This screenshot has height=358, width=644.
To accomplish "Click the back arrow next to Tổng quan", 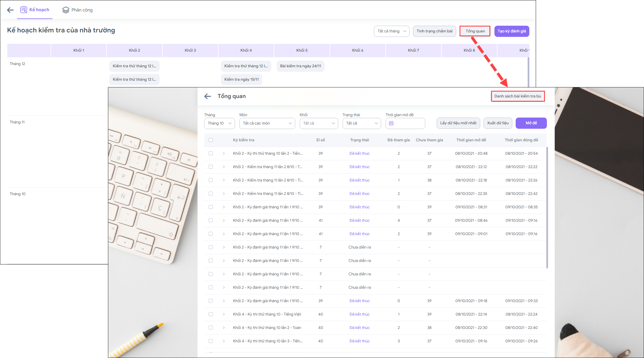I will point(208,96).
